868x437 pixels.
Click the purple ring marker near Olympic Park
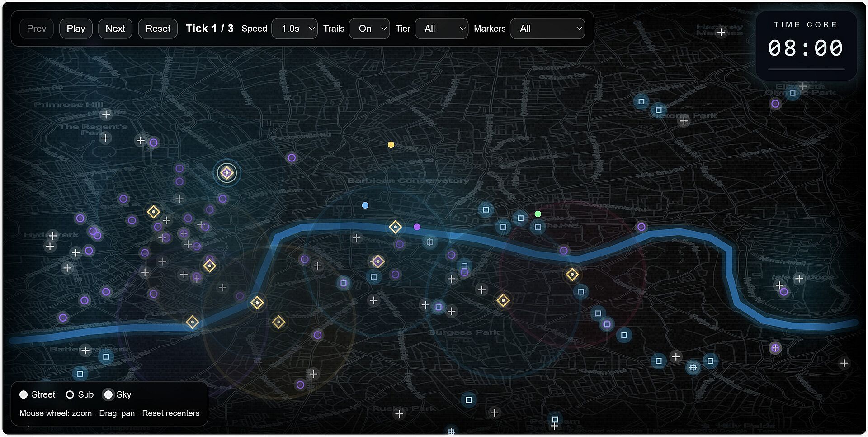click(x=775, y=104)
